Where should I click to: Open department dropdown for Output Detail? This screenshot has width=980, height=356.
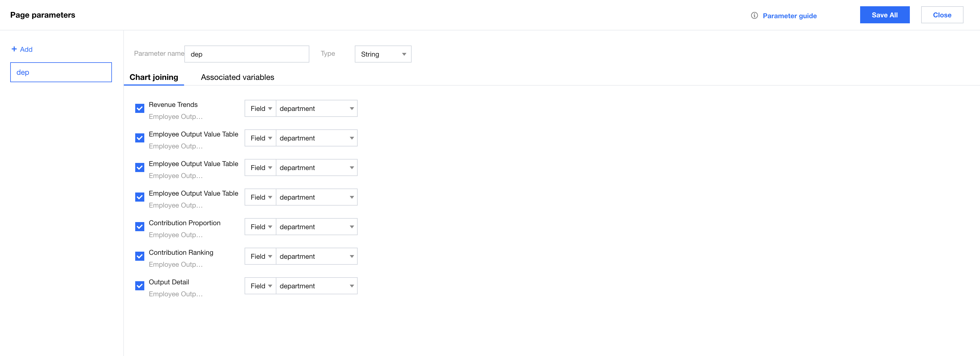click(316, 286)
